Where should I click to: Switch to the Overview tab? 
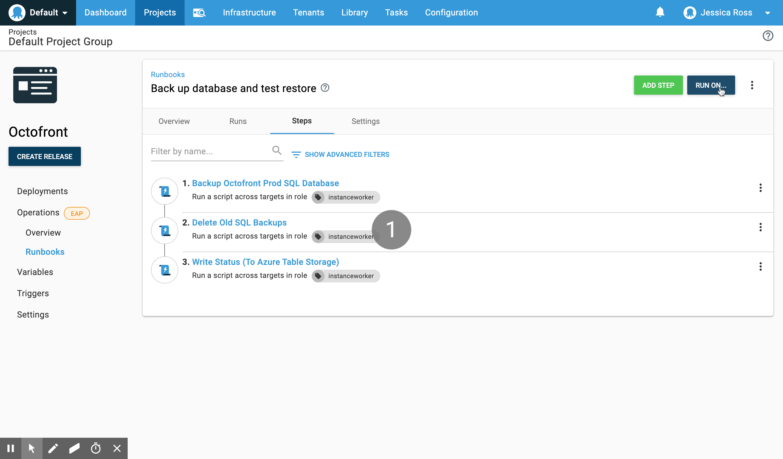pyautogui.click(x=174, y=121)
